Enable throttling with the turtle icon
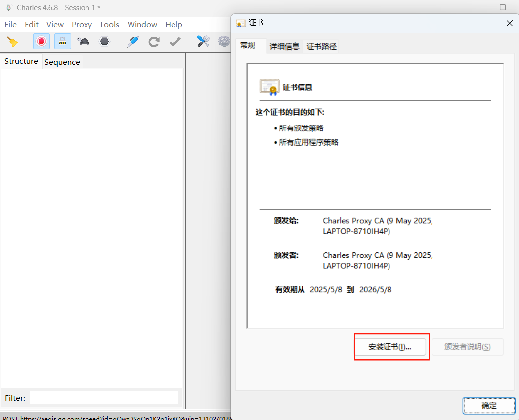Viewport: 519px width, 420px height. 83,42
